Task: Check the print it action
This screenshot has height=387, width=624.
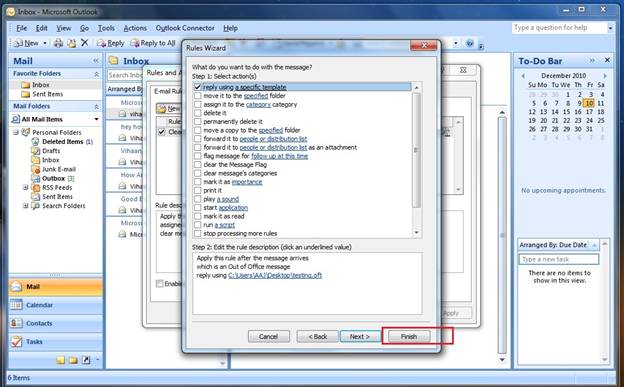Action: point(197,190)
